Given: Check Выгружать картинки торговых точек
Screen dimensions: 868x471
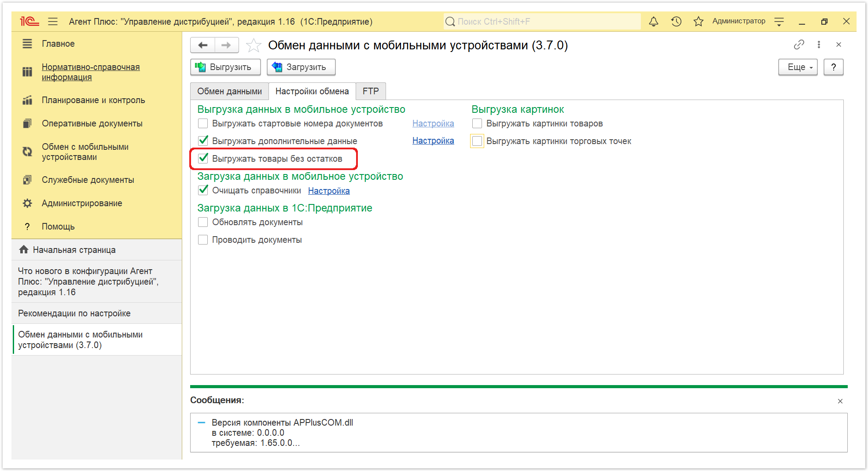Looking at the screenshot, I should [x=477, y=141].
